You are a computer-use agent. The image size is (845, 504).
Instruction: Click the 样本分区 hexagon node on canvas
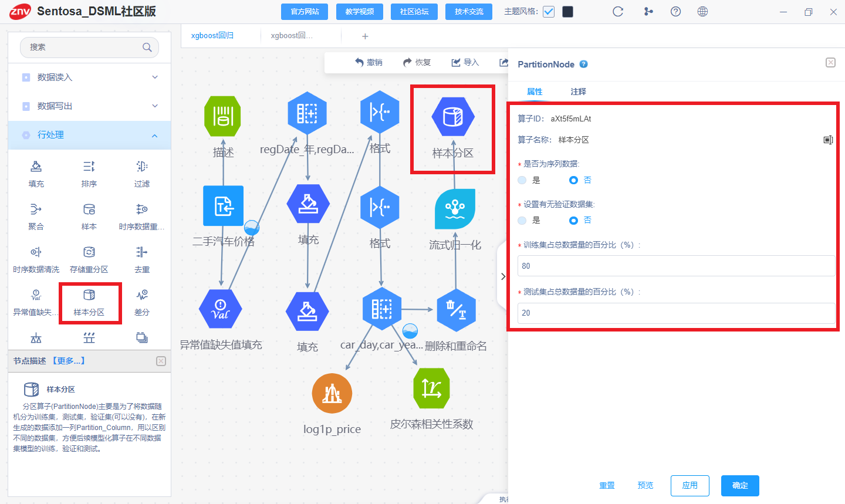(452, 117)
